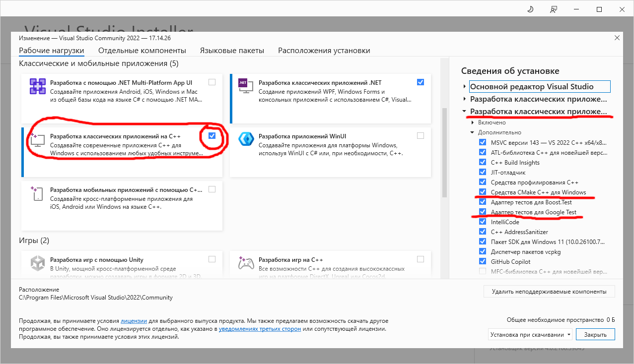634x364 pixels.
Task: Enable the WinUI application development checkbox
Action: click(421, 136)
